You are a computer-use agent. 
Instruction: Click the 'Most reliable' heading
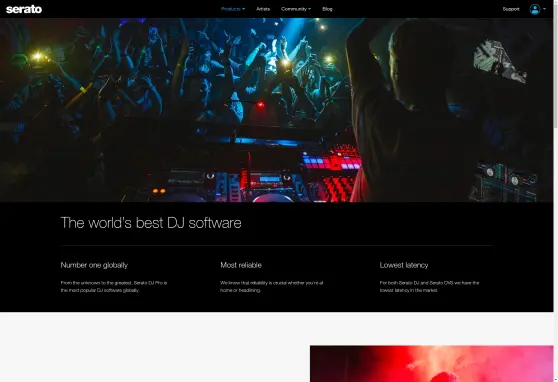click(x=241, y=265)
